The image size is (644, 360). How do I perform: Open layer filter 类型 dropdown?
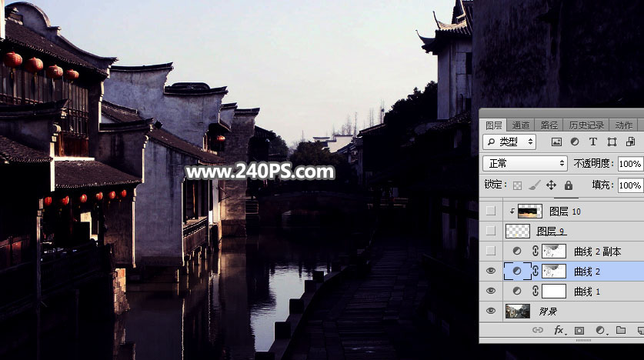tap(509, 142)
